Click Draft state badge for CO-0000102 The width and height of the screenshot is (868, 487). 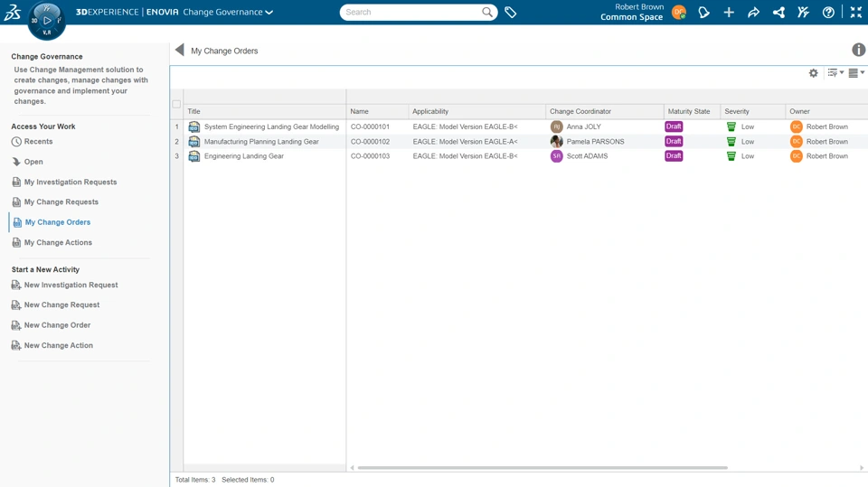(674, 142)
